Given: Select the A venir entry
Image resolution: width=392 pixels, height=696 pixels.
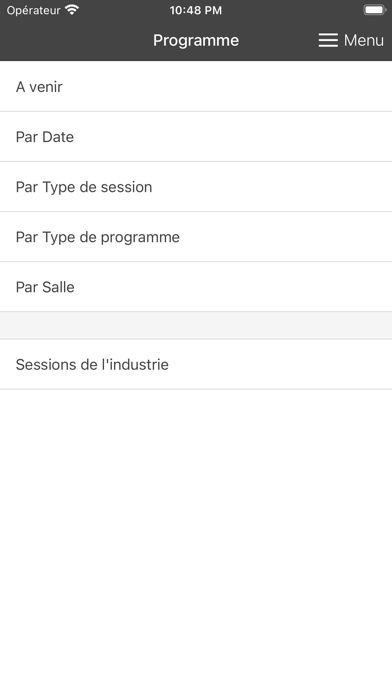Looking at the screenshot, I should pyautogui.click(x=196, y=87).
